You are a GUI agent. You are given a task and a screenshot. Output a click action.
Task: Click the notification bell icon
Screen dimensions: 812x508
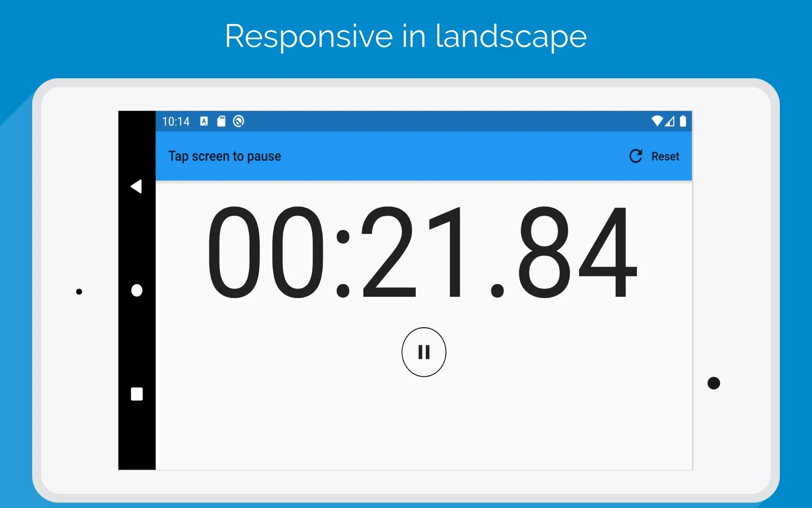[x=238, y=121]
